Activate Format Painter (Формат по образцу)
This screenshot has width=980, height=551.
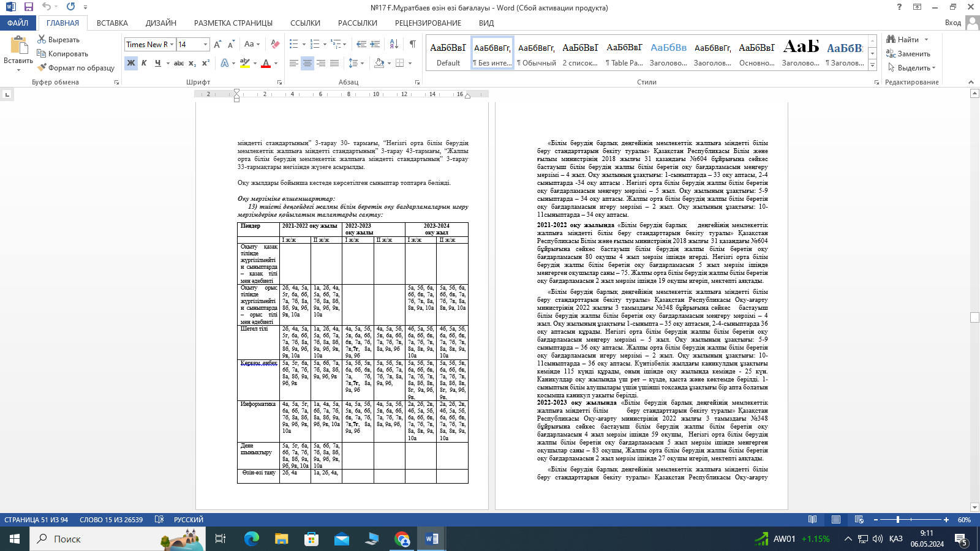76,68
